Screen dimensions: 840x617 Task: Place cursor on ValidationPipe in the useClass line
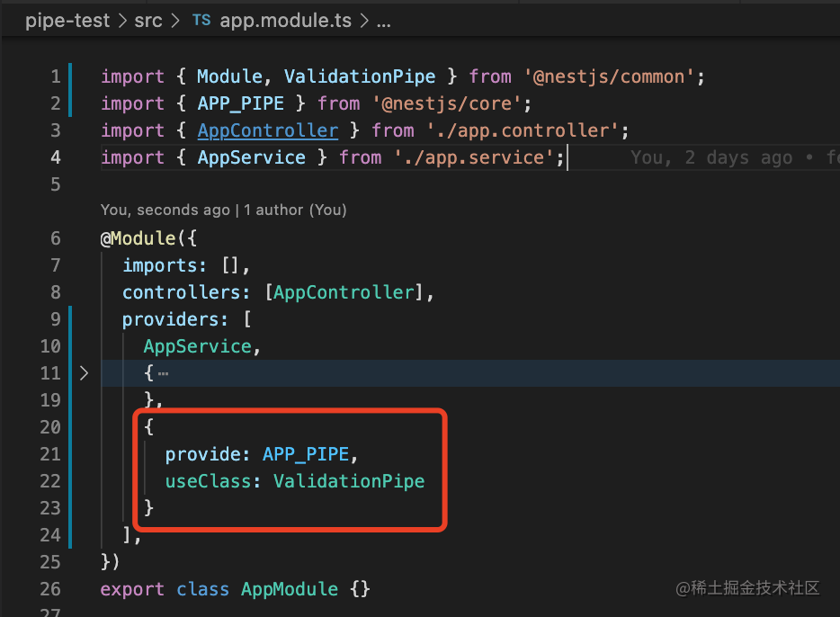(x=349, y=481)
